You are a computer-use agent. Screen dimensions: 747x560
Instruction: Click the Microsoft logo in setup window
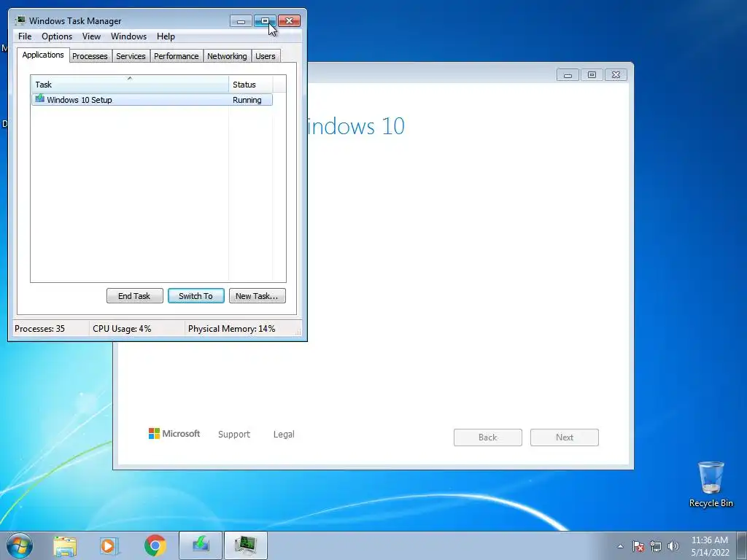pyautogui.click(x=174, y=434)
